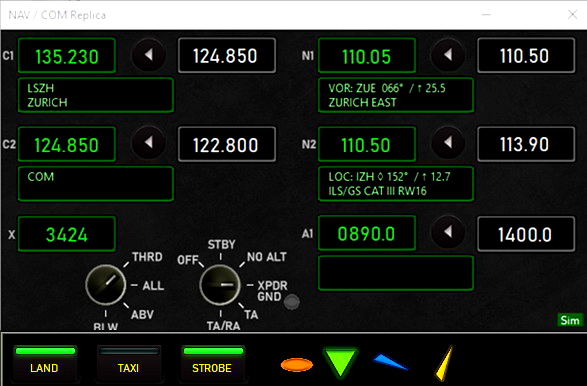Set TCAS knob to ALL

click(x=153, y=286)
